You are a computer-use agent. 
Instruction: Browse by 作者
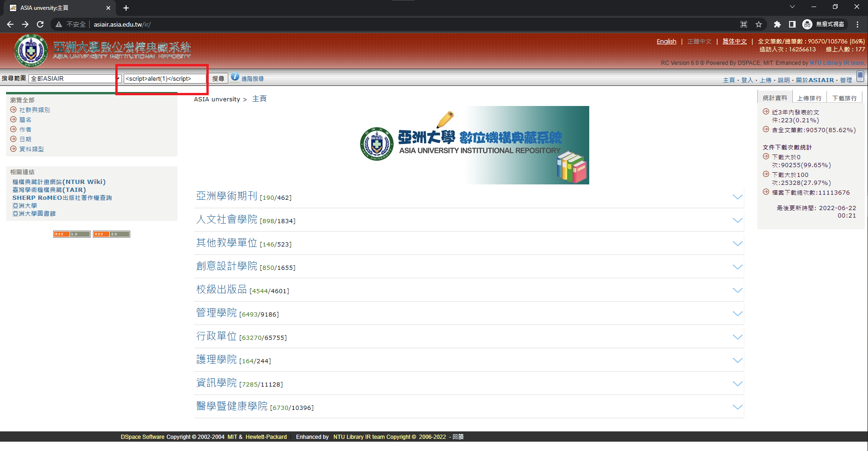[25, 130]
